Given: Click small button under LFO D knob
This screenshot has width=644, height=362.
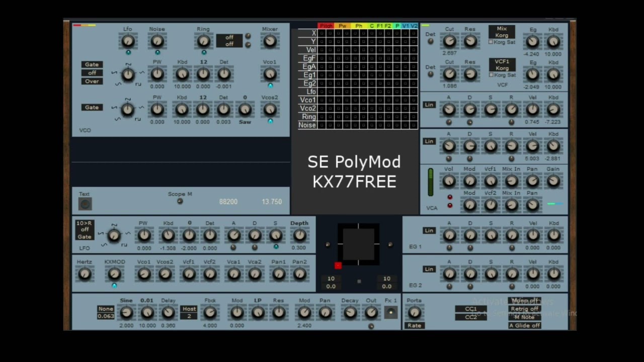Looking at the screenshot, I should (x=255, y=247).
